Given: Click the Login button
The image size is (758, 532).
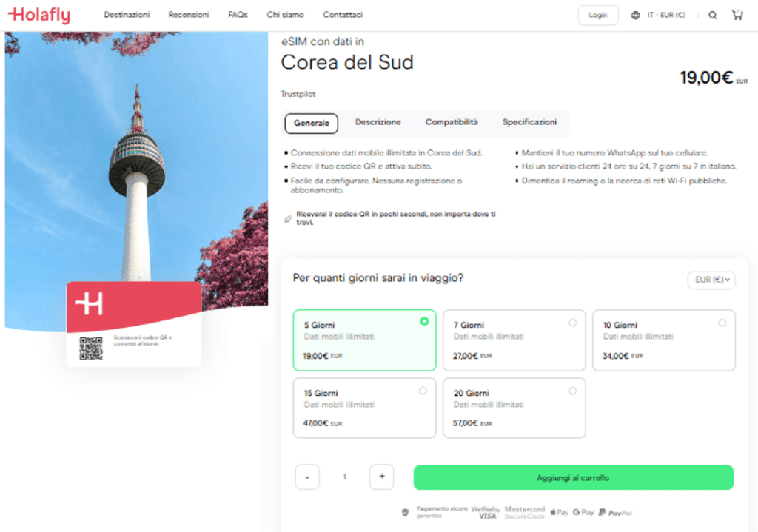Looking at the screenshot, I should pos(598,14).
